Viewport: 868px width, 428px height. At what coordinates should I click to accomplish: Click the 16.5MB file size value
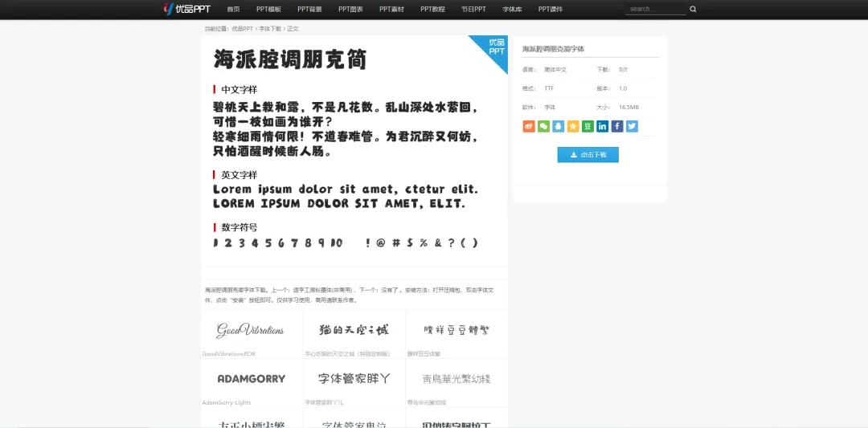[628, 108]
